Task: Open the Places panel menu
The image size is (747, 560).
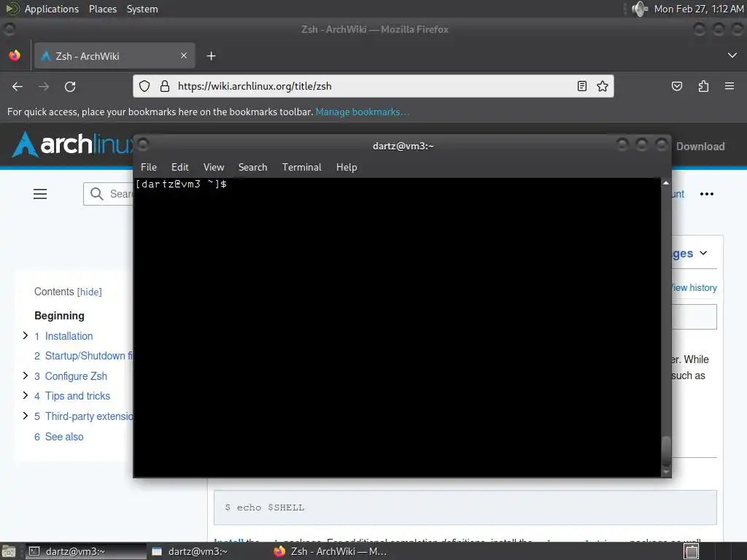Action: (102, 9)
